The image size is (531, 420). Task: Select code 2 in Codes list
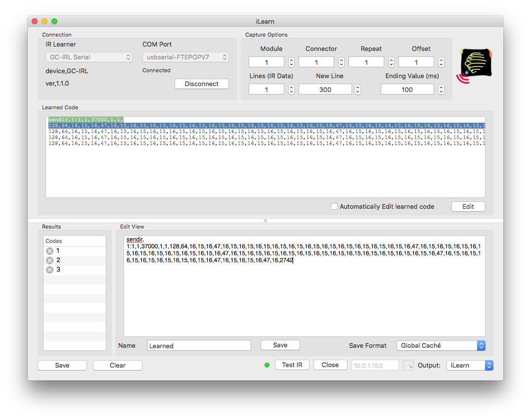point(75,261)
